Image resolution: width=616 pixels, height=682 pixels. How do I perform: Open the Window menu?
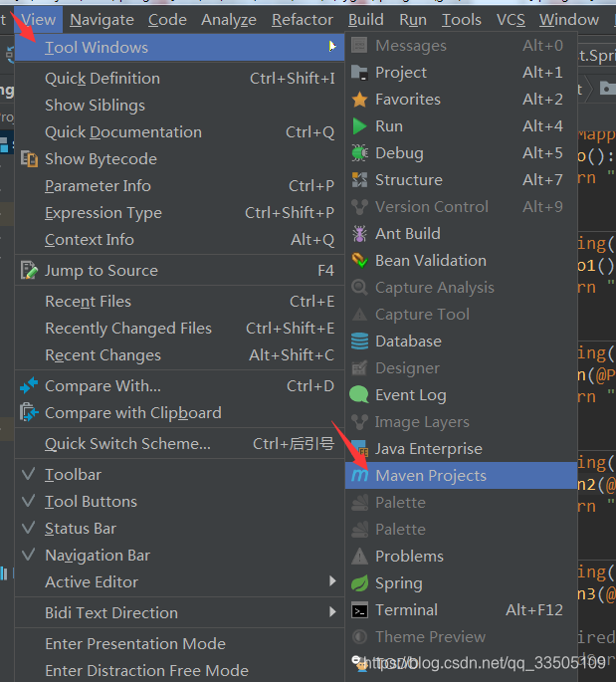click(x=569, y=20)
